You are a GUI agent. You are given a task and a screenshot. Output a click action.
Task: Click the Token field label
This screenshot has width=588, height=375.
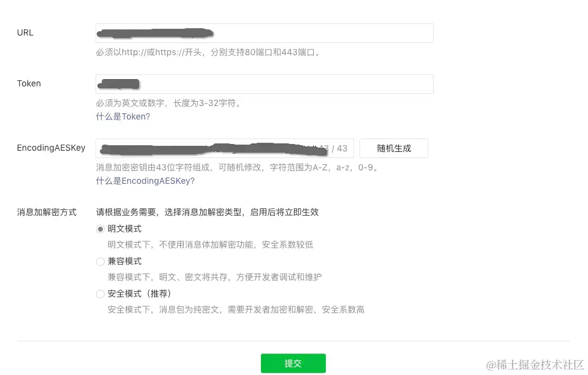29,83
